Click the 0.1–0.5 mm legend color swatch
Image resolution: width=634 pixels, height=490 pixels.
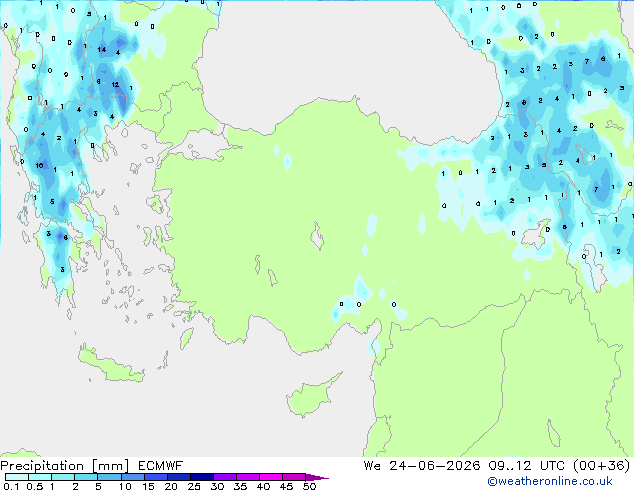click(17, 477)
